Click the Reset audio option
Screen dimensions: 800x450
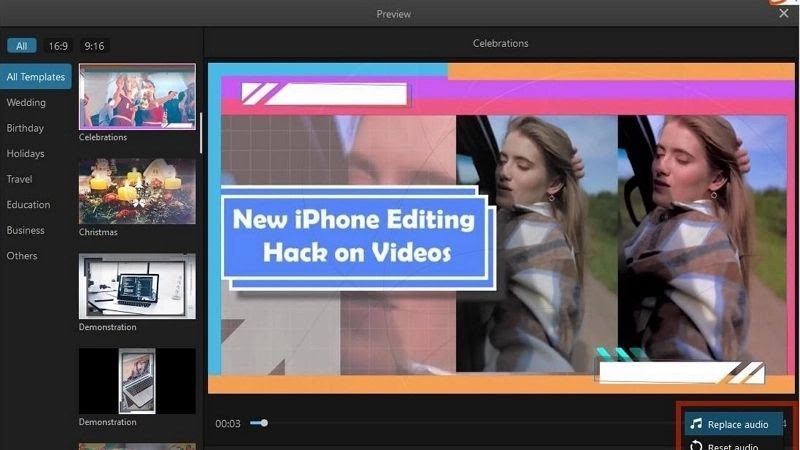tap(734, 445)
